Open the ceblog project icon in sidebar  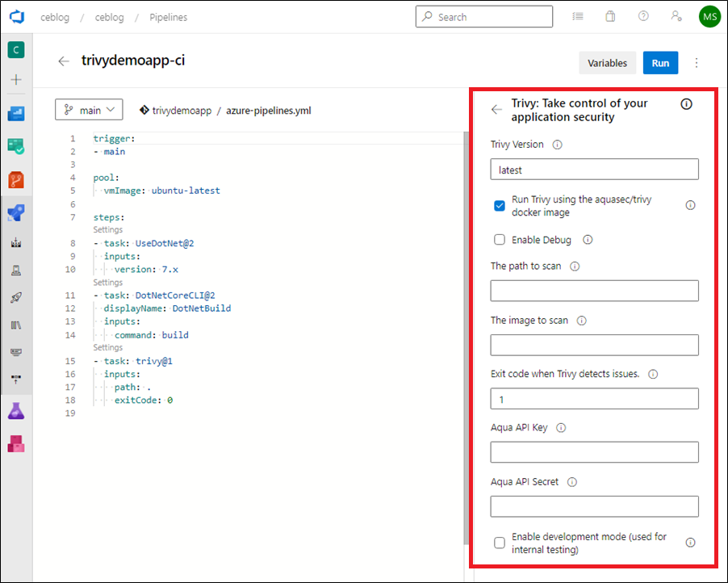pyautogui.click(x=16, y=50)
